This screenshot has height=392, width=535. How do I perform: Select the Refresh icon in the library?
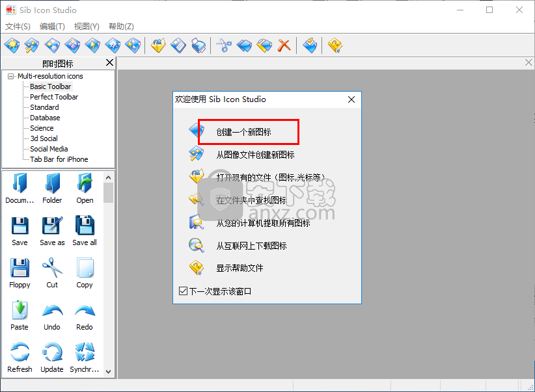click(x=20, y=358)
